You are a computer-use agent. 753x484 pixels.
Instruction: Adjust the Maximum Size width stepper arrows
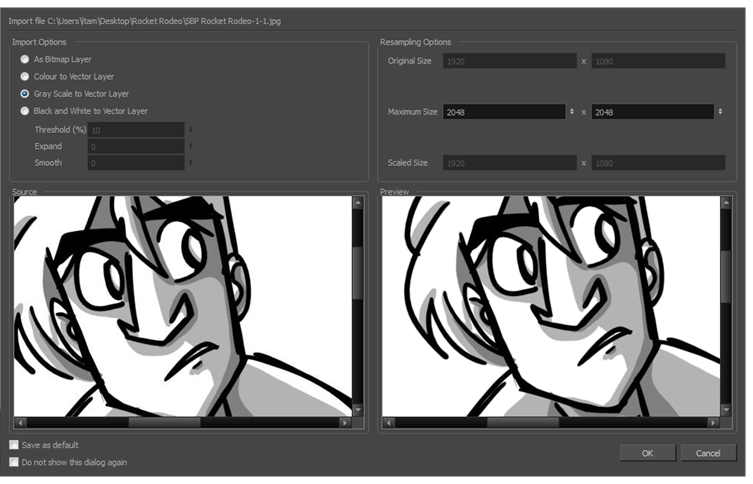(571, 111)
